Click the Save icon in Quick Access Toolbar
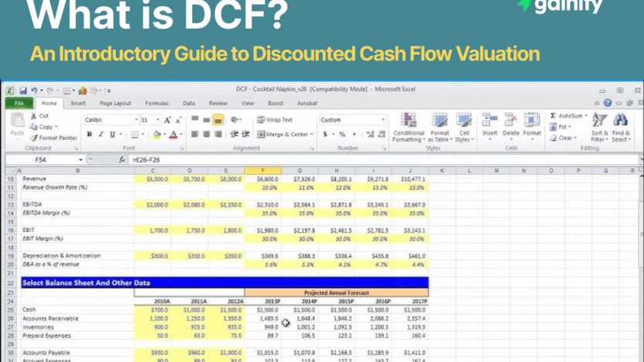The width and height of the screenshot is (644, 362). click(23, 90)
